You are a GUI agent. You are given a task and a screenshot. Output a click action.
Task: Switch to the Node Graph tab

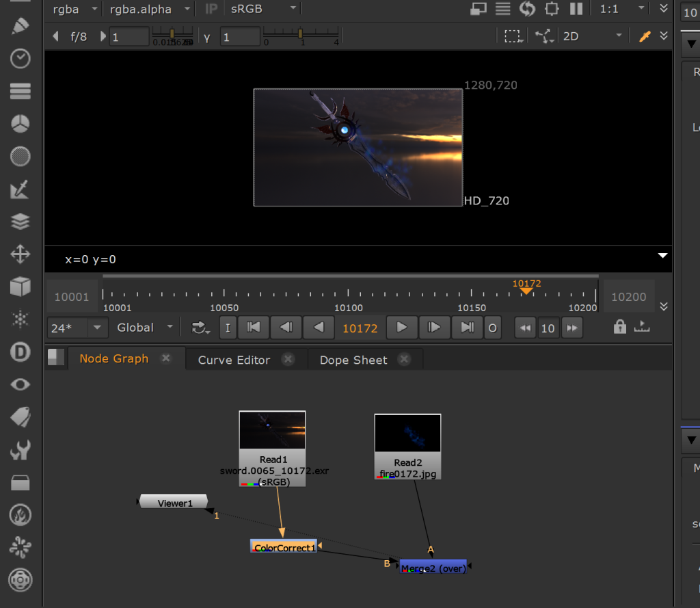pyautogui.click(x=114, y=359)
